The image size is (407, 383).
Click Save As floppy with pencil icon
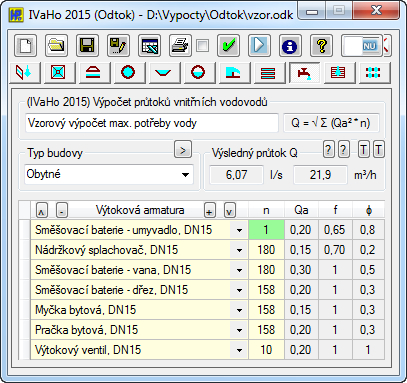click(118, 45)
